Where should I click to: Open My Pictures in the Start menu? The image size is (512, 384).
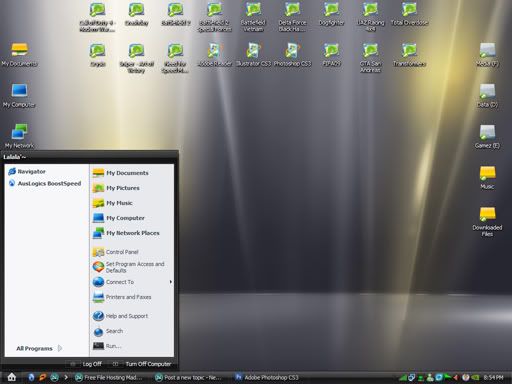pyautogui.click(x=132, y=188)
